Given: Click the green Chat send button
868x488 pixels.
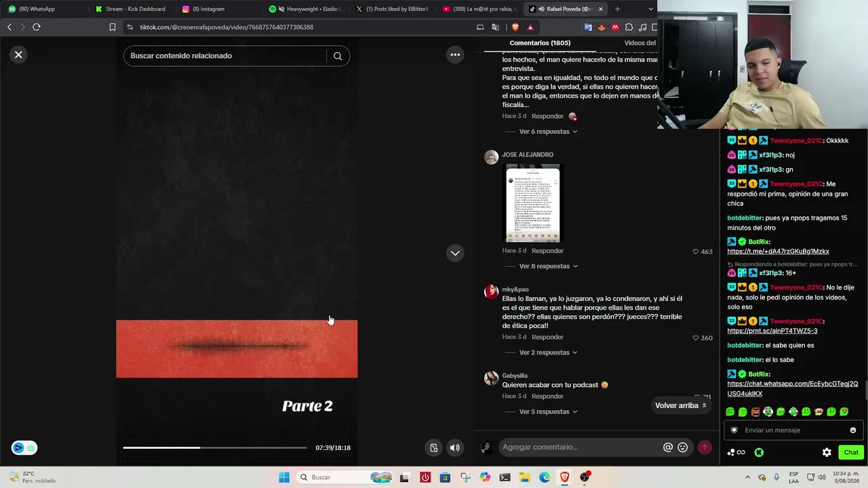Looking at the screenshot, I should (851, 452).
